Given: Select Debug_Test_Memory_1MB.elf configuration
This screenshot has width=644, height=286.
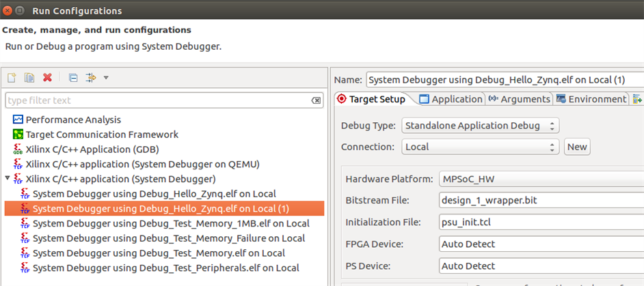Looking at the screenshot, I should click(x=171, y=223).
